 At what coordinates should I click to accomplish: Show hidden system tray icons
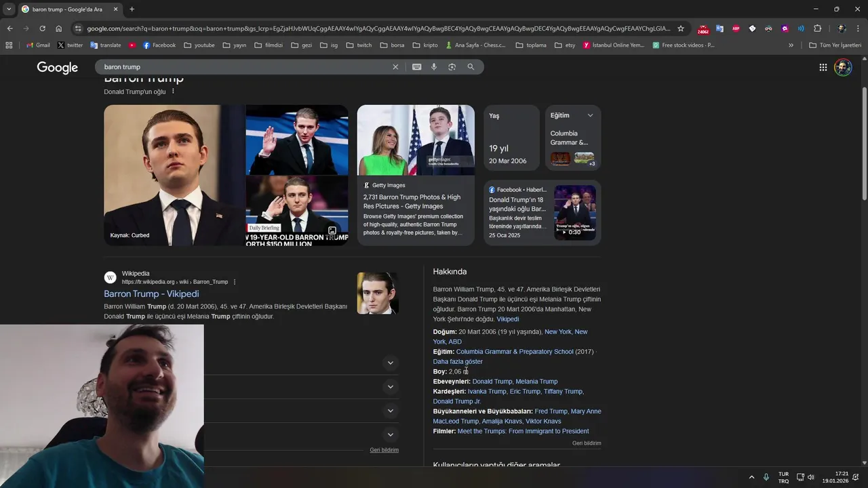(x=751, y=477)
